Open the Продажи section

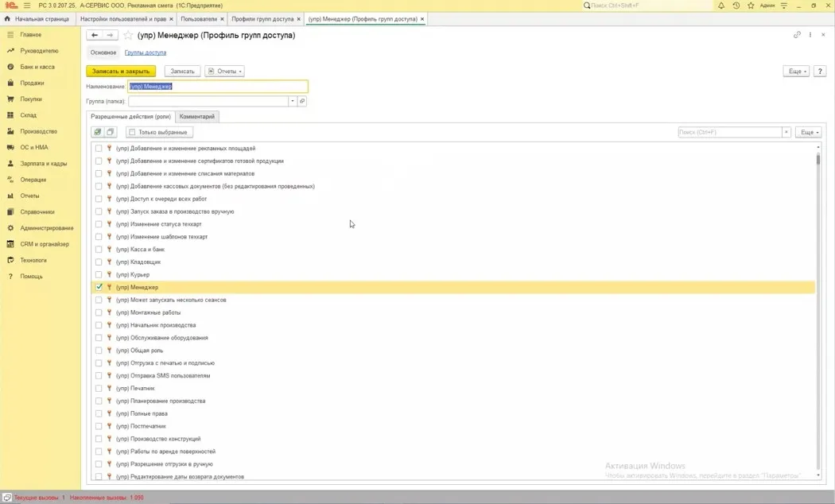coord(32,83)
